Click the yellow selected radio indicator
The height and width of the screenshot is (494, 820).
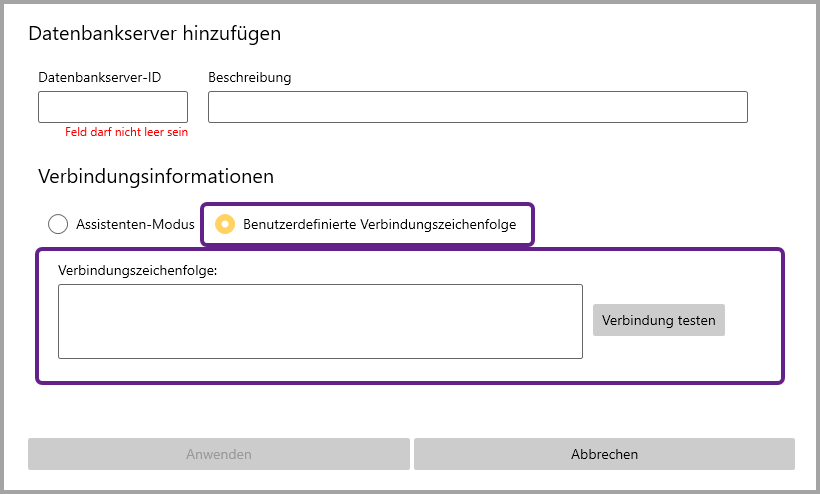226,225
